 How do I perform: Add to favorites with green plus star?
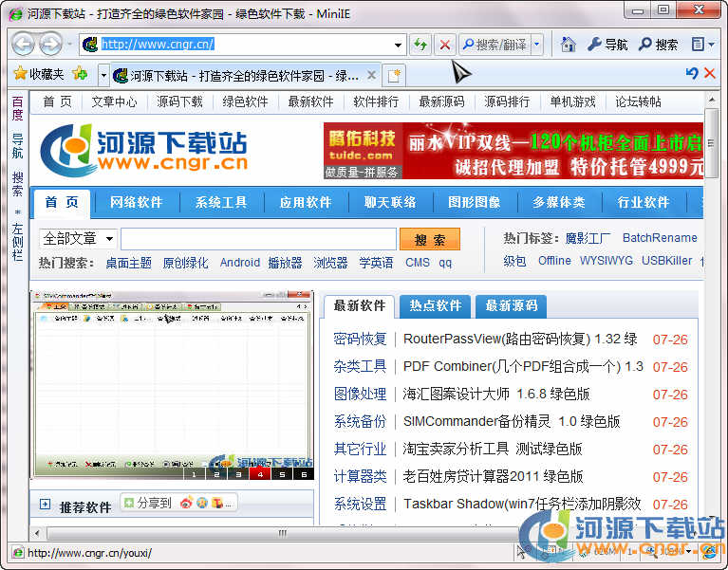pos(80,73)
